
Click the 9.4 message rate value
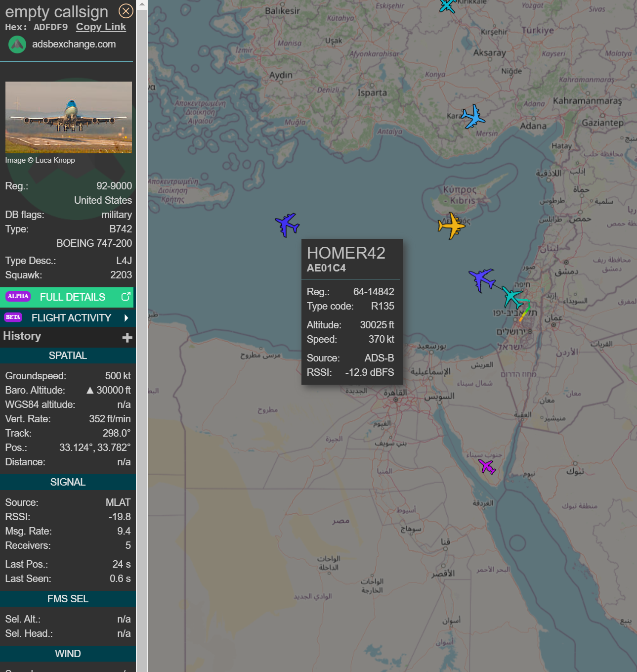pyautogui.click(x=124, y=531)
